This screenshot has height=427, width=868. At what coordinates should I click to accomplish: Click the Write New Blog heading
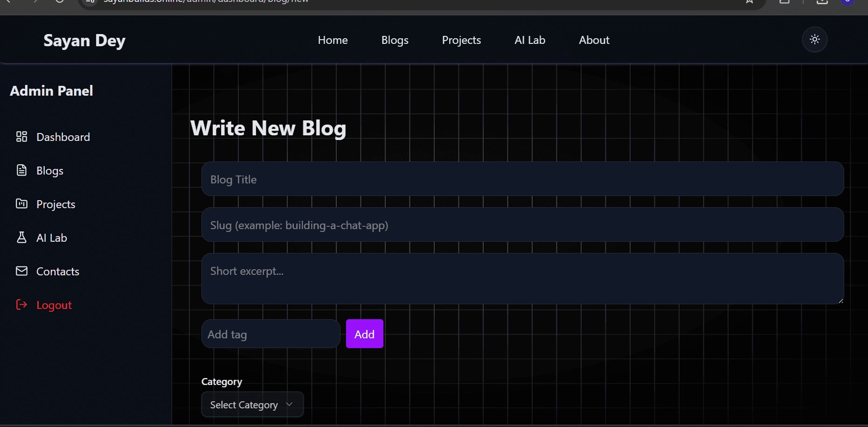[268, 128]
